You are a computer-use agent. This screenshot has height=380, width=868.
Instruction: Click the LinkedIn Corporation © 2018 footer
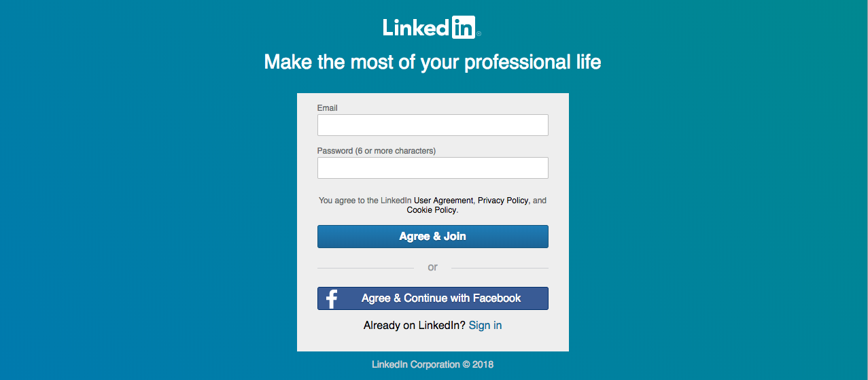432,364
